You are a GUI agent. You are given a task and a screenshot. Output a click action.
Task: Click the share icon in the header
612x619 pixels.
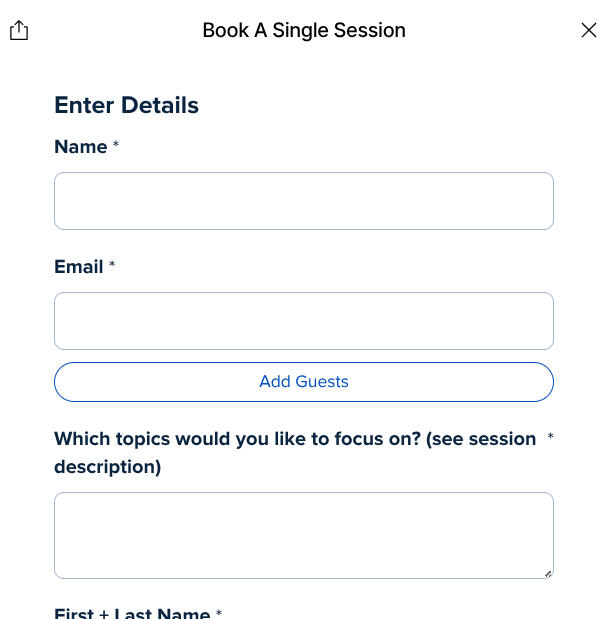19,31
